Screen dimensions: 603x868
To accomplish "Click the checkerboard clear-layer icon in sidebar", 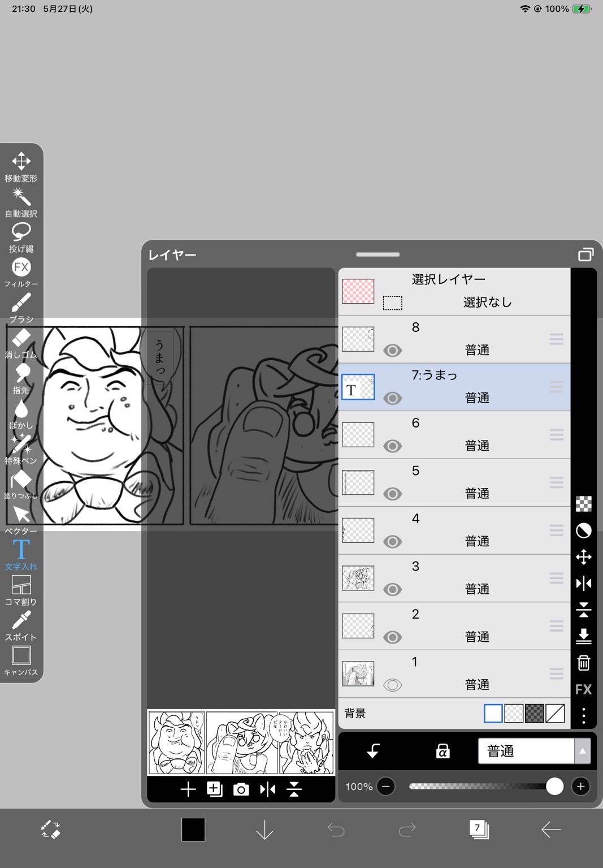I will [x=584, y=504].
